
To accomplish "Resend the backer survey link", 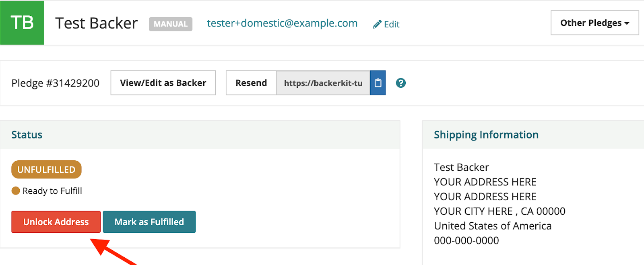I will [x=251, y=83].
